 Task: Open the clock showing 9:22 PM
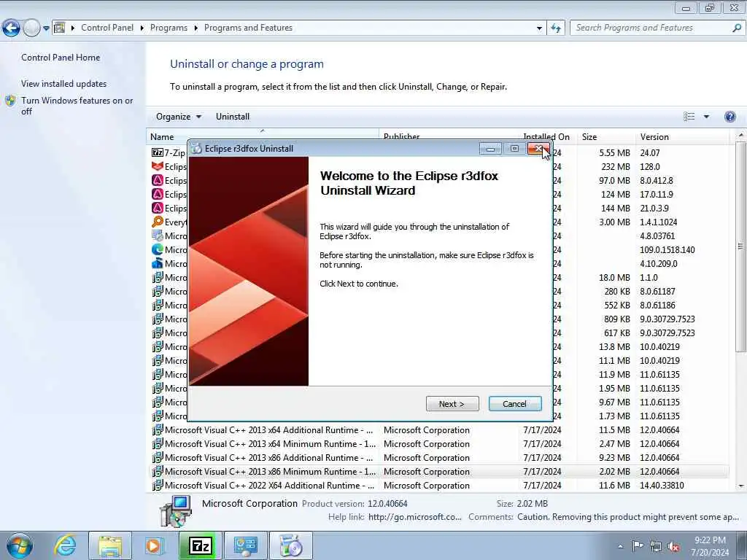(711, 546)
